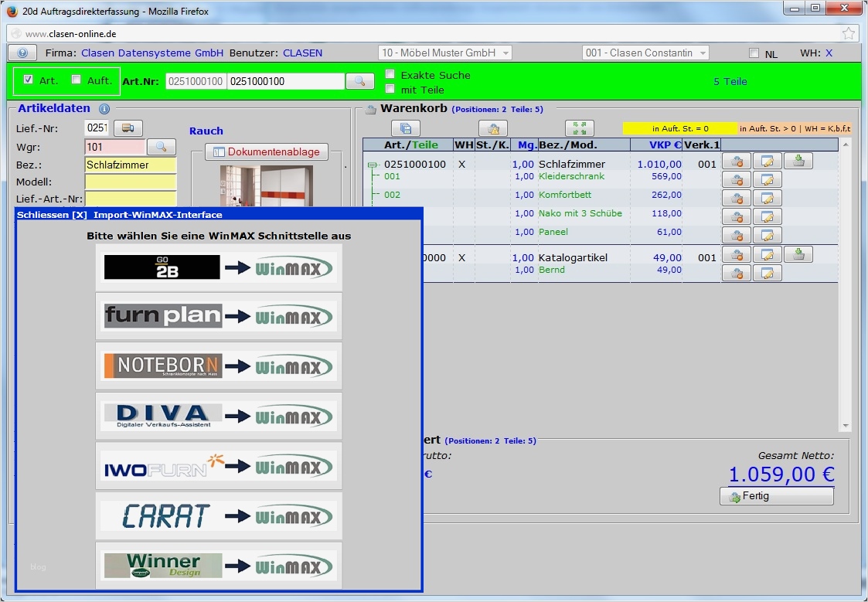The width and height of the screenshot is (868, 602).
Task: Show Artikeldaten info via blue info icon
Action: tap(104, 109)
